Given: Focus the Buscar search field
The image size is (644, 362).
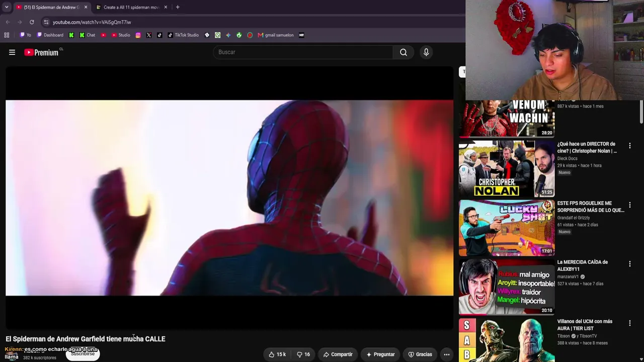Looking at the screenshot, I should click(303, 52).
